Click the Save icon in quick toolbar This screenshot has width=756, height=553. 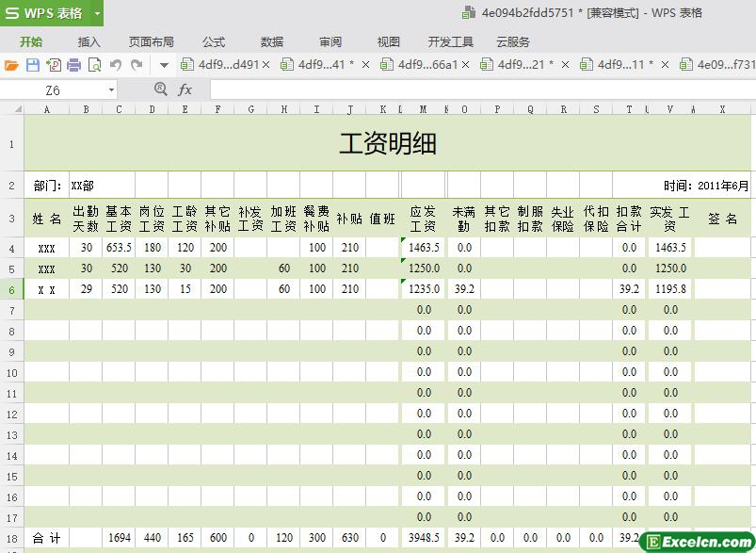tap(32, 65)
